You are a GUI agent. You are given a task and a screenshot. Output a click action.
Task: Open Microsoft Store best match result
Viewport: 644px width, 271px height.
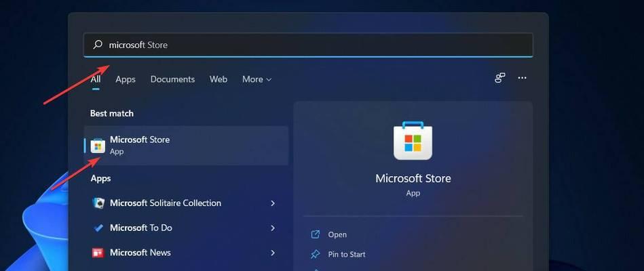186,146
